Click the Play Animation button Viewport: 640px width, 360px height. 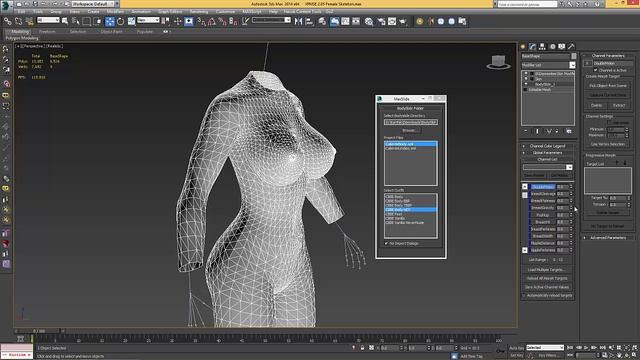(x=586, y=348)
